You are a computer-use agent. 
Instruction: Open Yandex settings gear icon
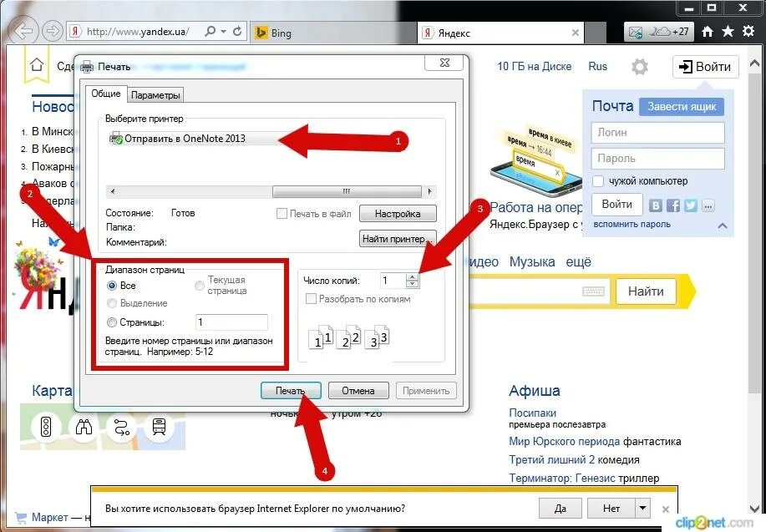click(x=640, y=67)
